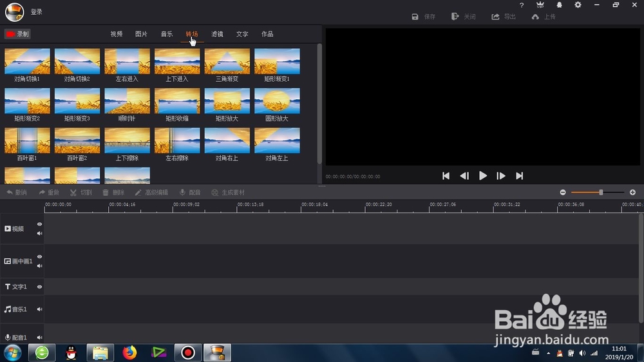Mute the 音乐1 track
The image size is (644, 362).
coord(39,309)
